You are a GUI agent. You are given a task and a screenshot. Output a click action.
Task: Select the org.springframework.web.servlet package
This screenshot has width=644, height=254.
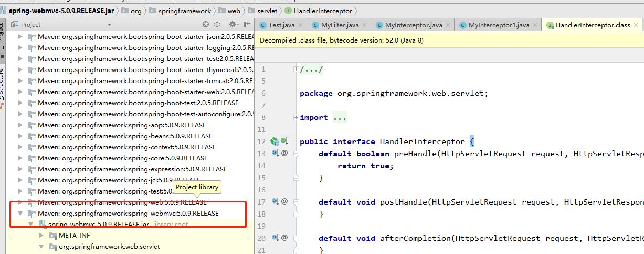[x=109, y=246]
